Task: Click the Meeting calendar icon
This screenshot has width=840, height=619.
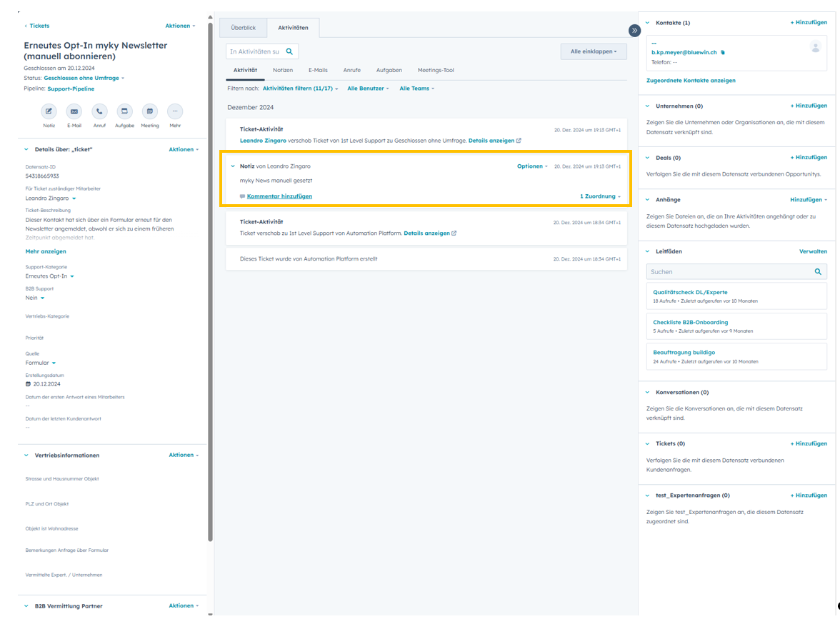Action: click(150, 111)
